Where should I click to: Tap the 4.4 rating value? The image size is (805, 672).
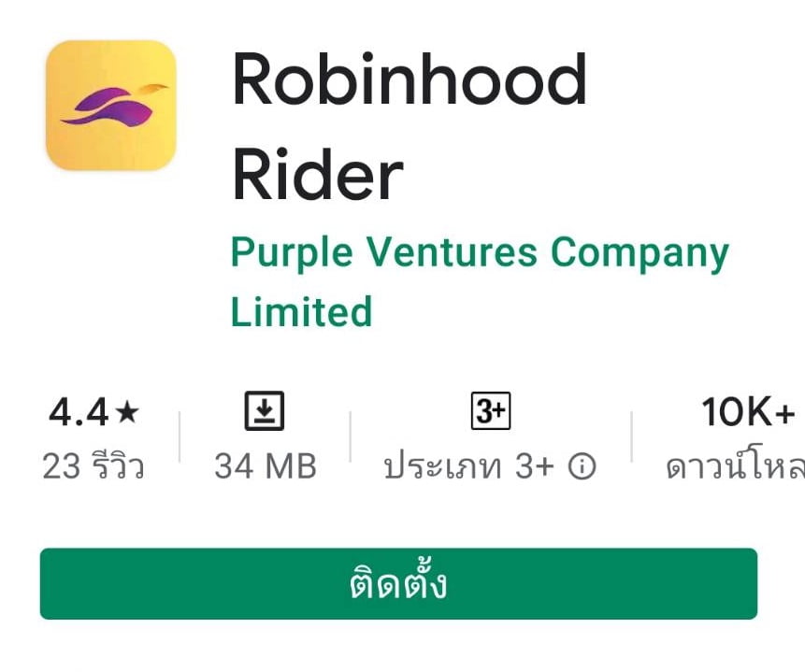79,412
